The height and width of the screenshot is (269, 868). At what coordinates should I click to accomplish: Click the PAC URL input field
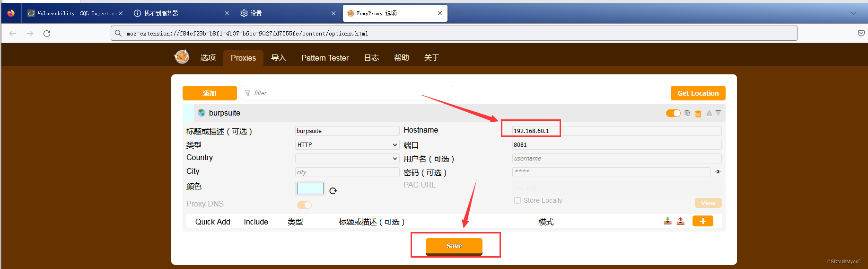(617, 188)
